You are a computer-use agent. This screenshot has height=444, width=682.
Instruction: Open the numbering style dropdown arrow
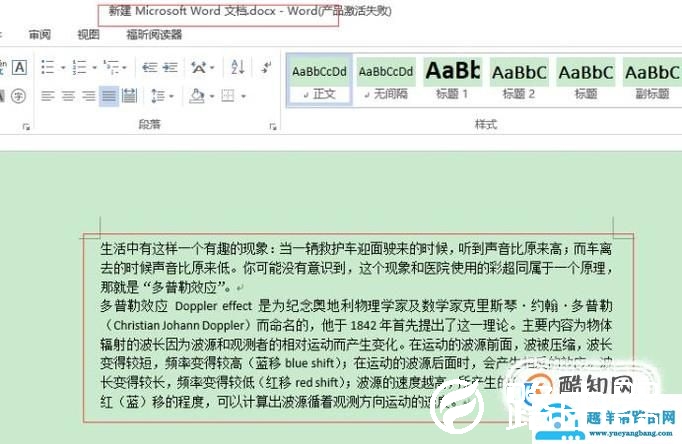pyautogui.click(x=94, y=67)
